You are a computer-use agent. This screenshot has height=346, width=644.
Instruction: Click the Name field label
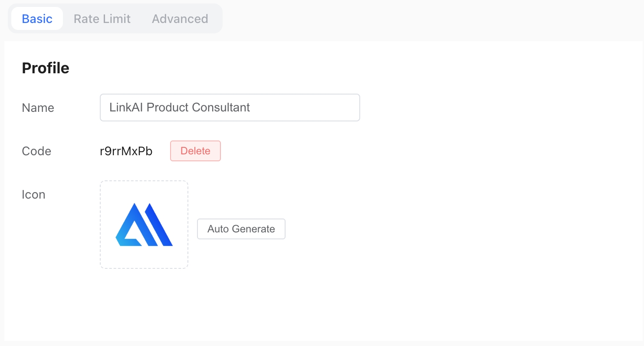[x=38, y=108]
